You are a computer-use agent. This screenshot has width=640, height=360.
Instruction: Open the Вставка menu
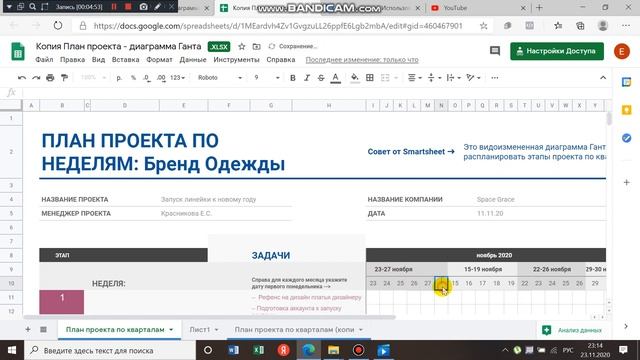click(125, 60)
